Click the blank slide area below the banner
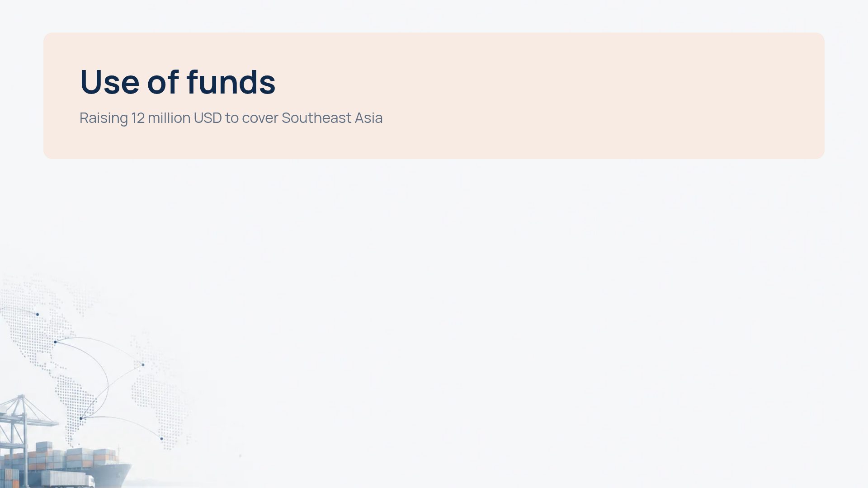The image size is (868, 488). click(497, 316)
